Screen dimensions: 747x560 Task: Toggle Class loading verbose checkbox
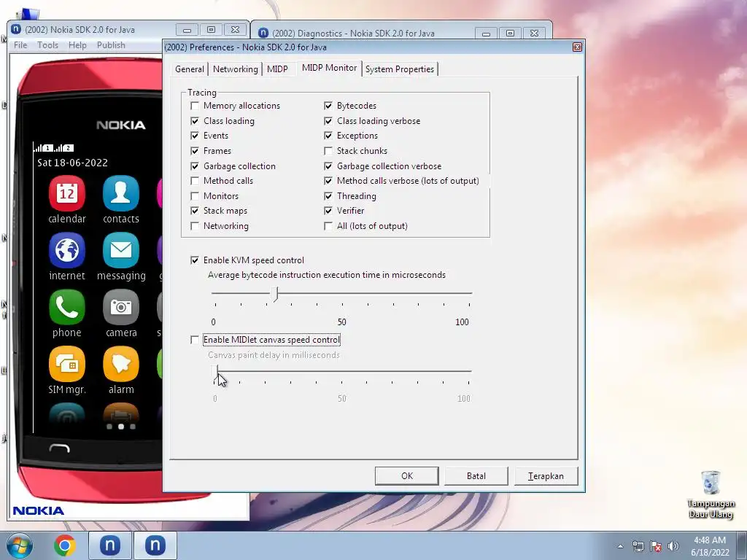tap(328, 121)
